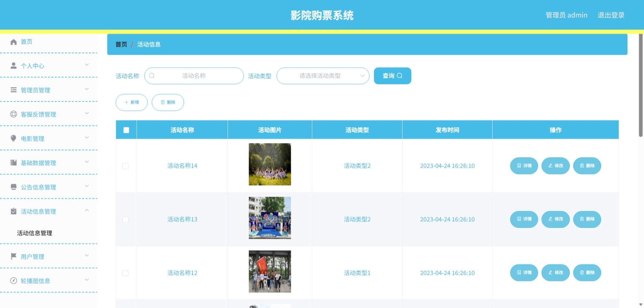The width and height of the screenshot is (644, 308).
Task: Click the plus icon on 新增 button
Action: click(126, 102)
